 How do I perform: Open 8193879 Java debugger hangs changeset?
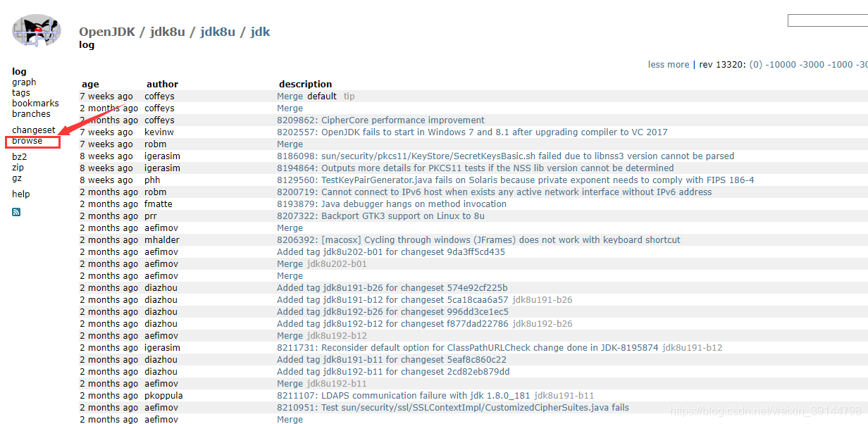tap(392, 204)
